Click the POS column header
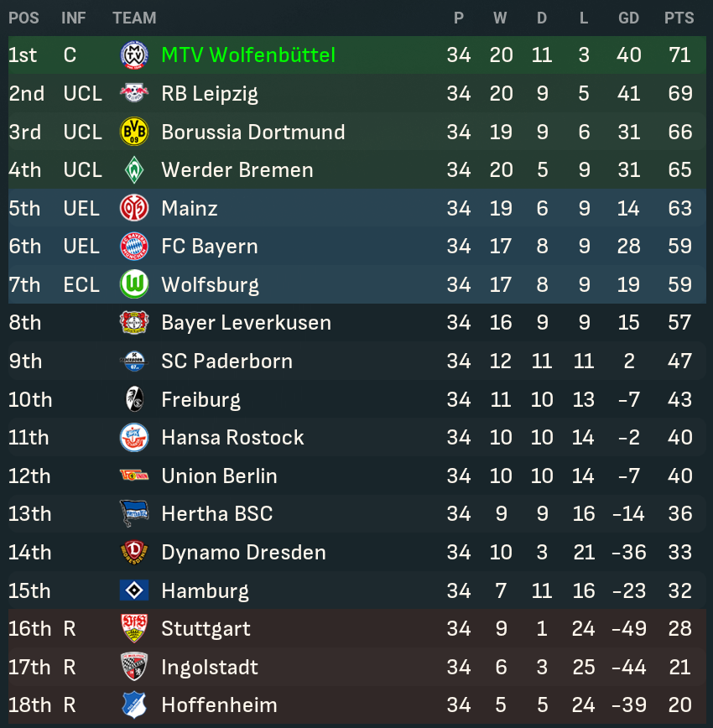 tap(23, 18)
